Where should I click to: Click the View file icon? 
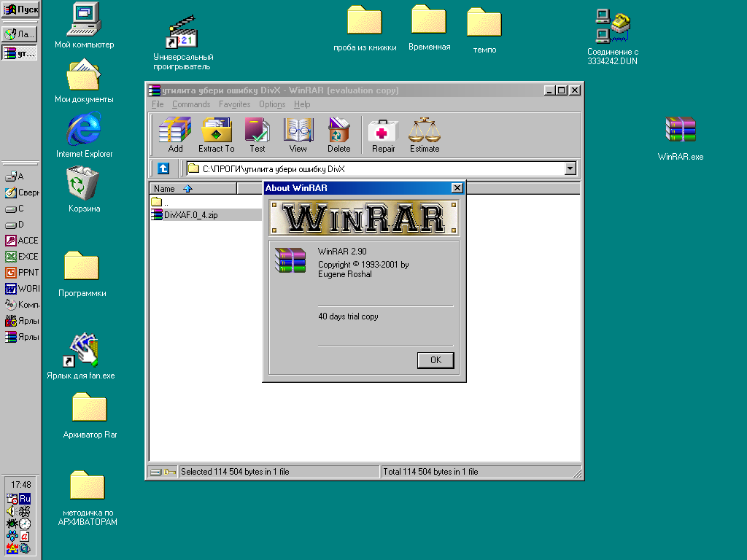click(x=298, y=135)
